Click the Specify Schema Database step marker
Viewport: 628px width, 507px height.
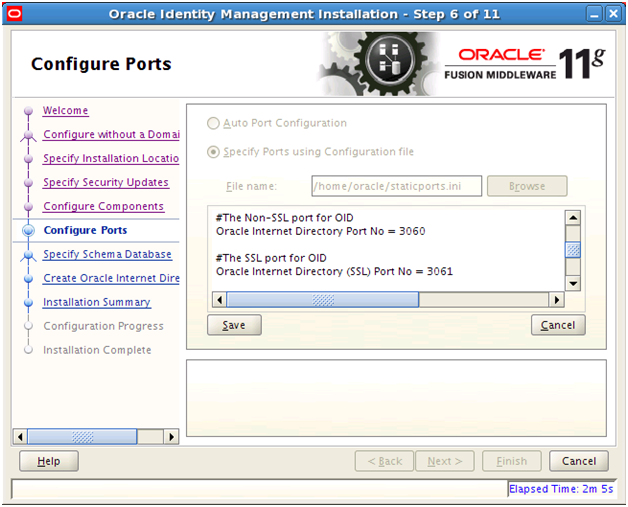(28, 255)
